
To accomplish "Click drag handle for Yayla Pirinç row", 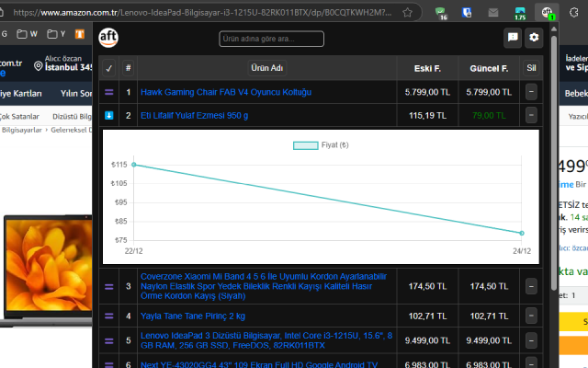I will 108,316.
